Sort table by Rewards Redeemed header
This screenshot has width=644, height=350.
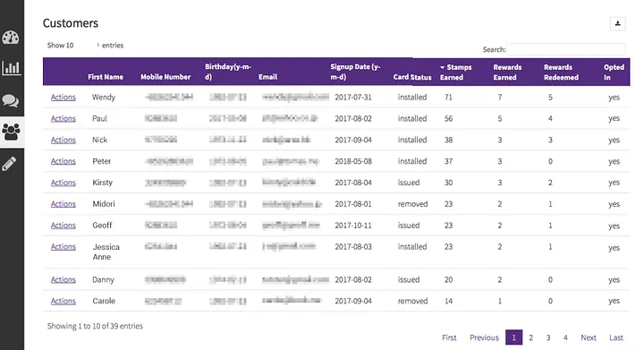(x=561, y=73)
